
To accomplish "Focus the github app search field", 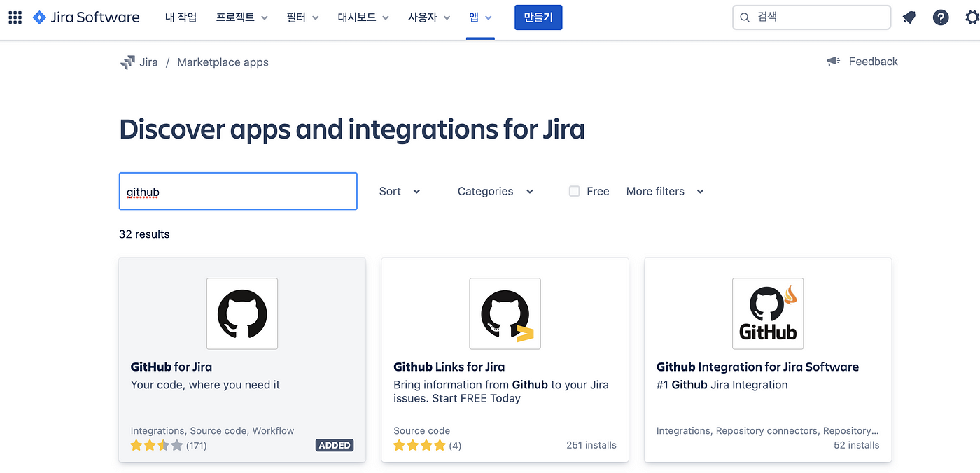I will point(238,191).
